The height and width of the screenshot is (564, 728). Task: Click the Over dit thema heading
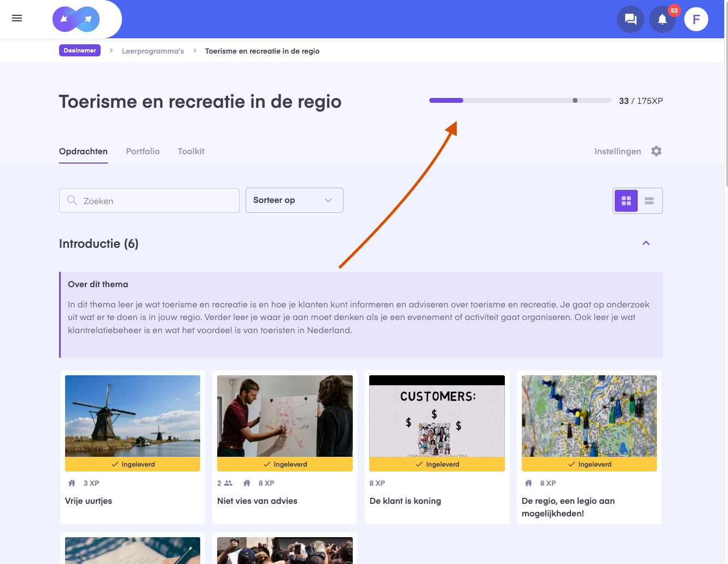coord(98,284)
